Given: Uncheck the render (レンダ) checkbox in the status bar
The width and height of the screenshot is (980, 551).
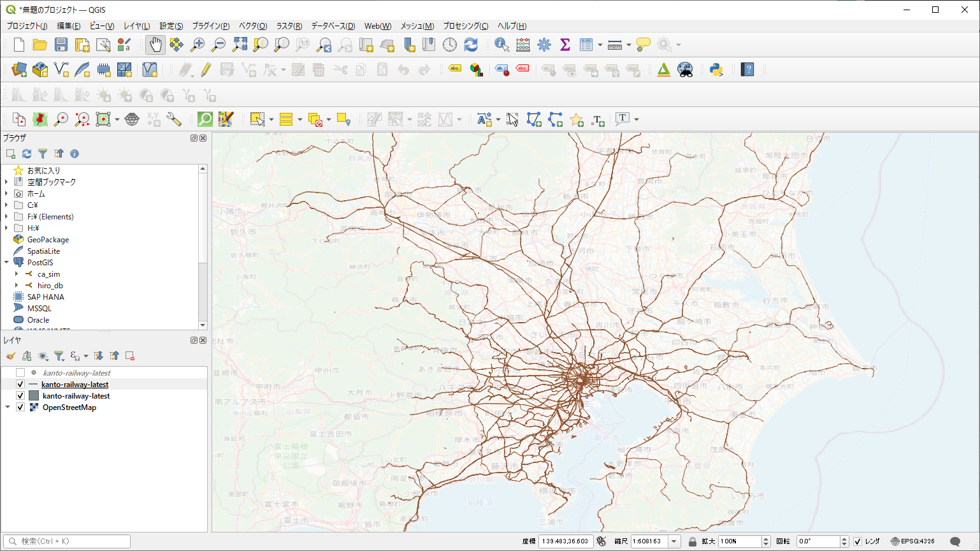Looking at the screenshot, I should point(858,541).
